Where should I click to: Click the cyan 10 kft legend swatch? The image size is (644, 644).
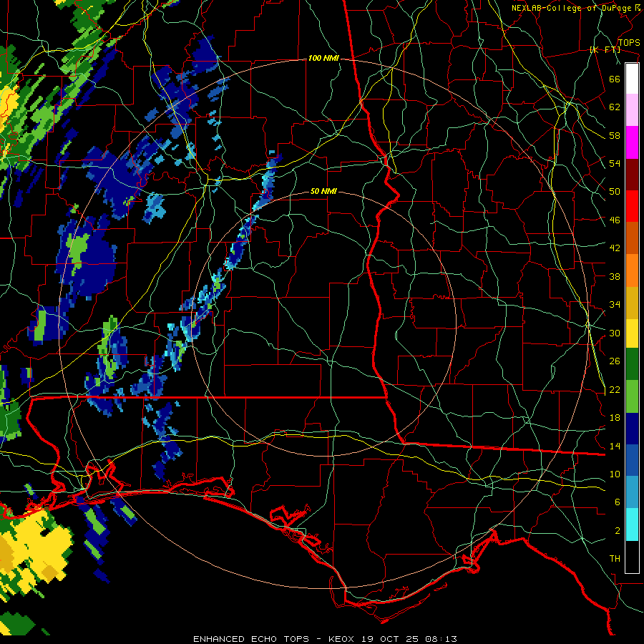tap(632, 525)
